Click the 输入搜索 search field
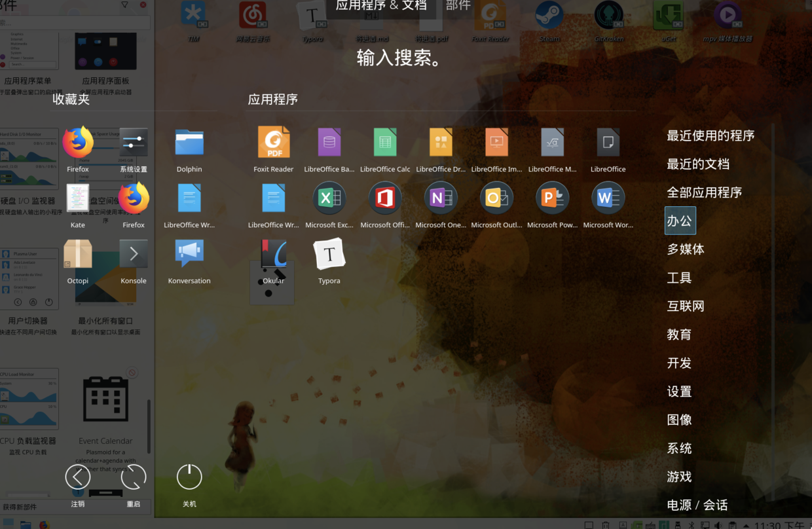812x529 pixels. [399, 57]
